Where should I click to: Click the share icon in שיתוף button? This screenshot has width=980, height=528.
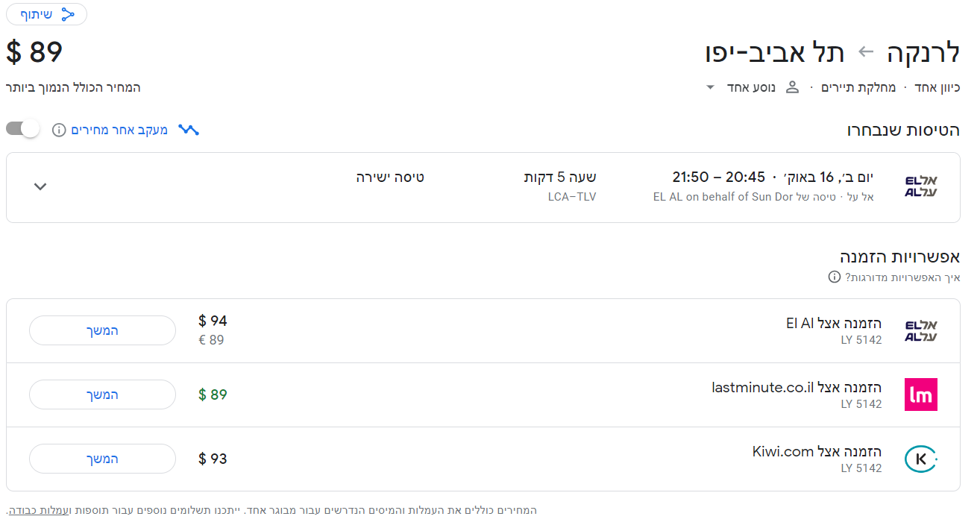point(68,14)
